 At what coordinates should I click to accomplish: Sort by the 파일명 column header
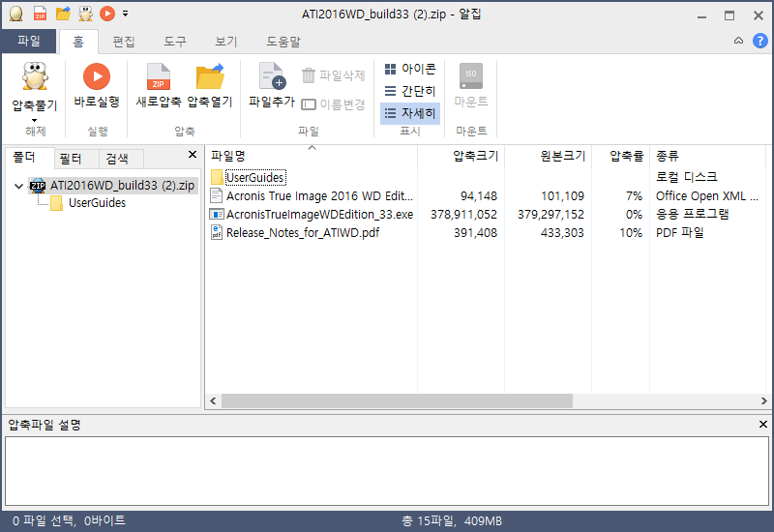pos(311,156)
